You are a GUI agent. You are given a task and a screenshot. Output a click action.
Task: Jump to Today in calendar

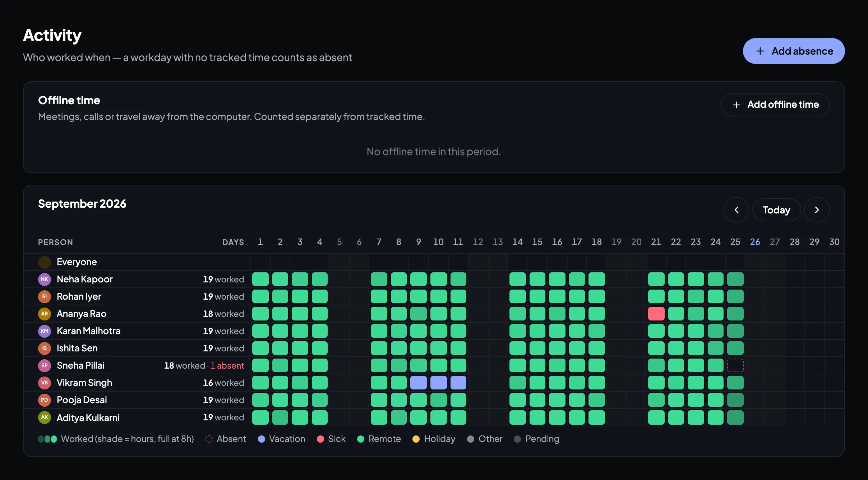[x=776, y=210]
